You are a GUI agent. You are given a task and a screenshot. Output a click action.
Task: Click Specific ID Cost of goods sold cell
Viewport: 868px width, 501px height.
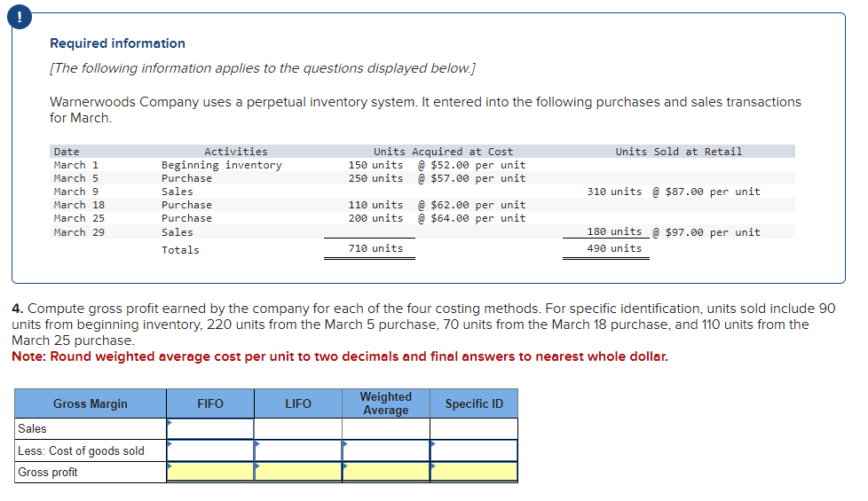(x=475, y=450)
